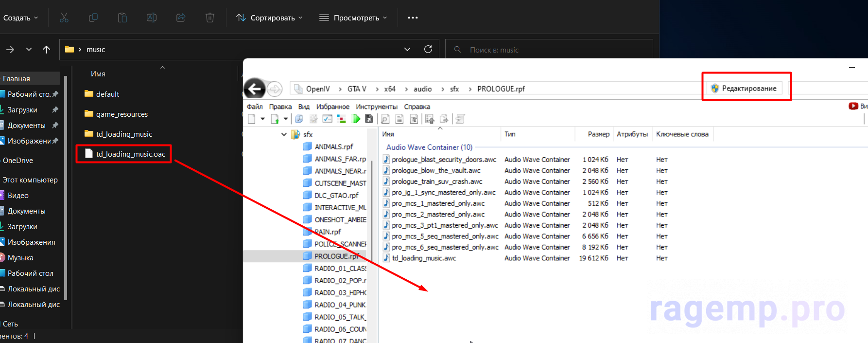868x343 pixels.
Task: Open the Инструменты menu
Action: 376,107
